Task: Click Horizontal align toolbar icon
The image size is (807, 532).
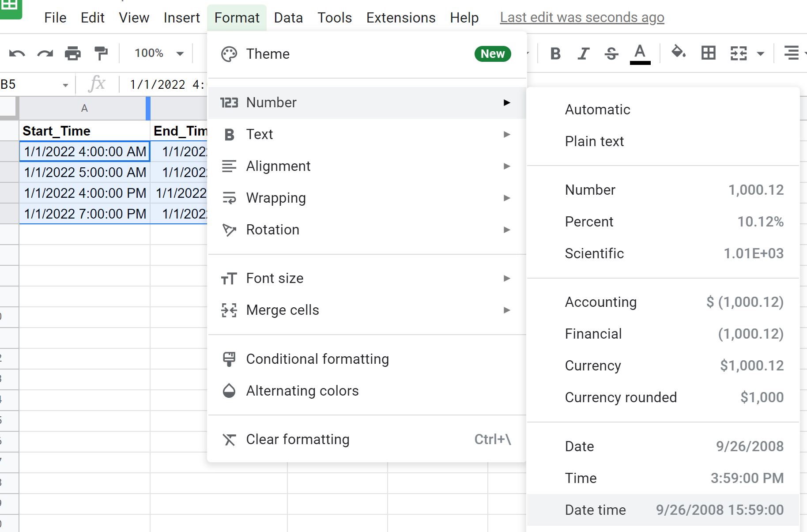Action: [x=792, y=53]
